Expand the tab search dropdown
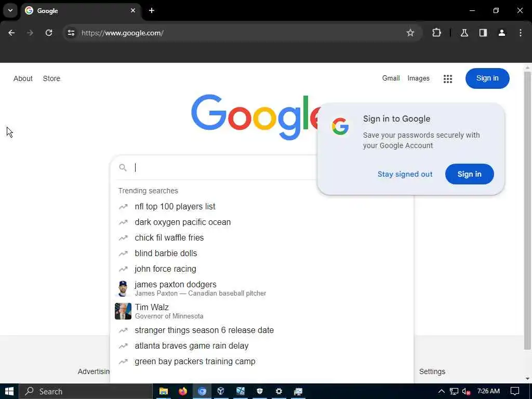 (10, 10)
